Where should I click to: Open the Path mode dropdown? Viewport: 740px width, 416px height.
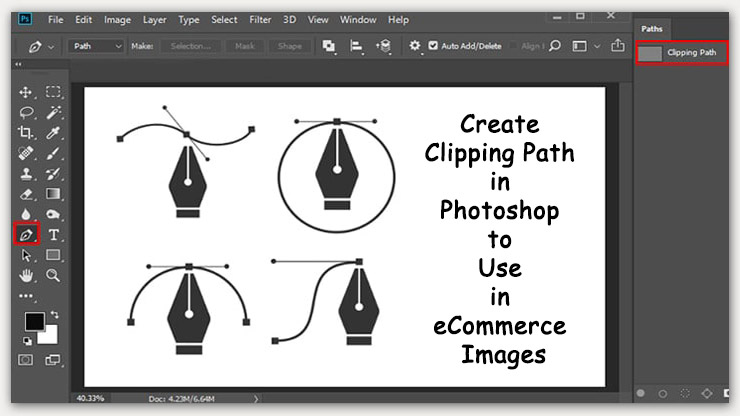pos(97,46)
